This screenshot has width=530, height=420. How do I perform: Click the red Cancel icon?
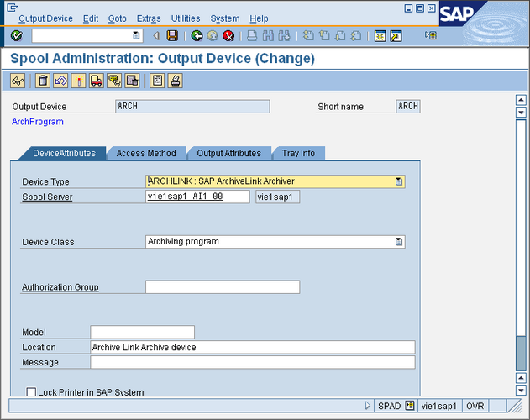point(228,36)
